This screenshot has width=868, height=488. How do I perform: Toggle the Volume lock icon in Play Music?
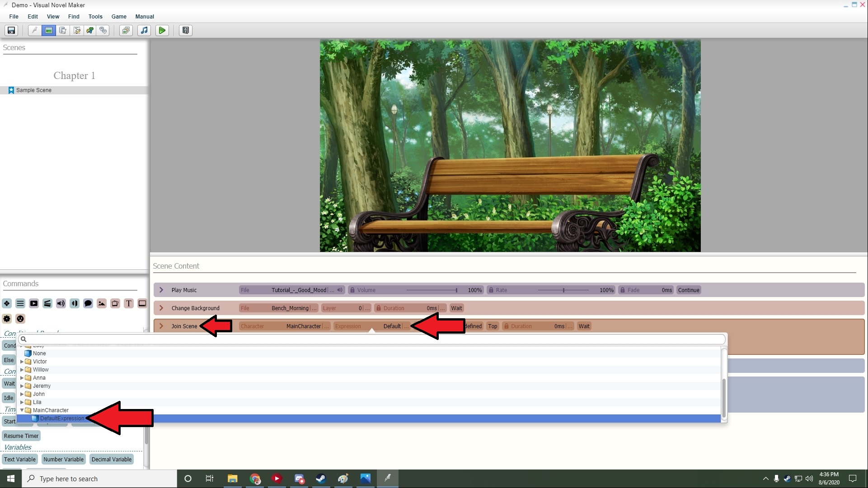click(x=352, y=290)
